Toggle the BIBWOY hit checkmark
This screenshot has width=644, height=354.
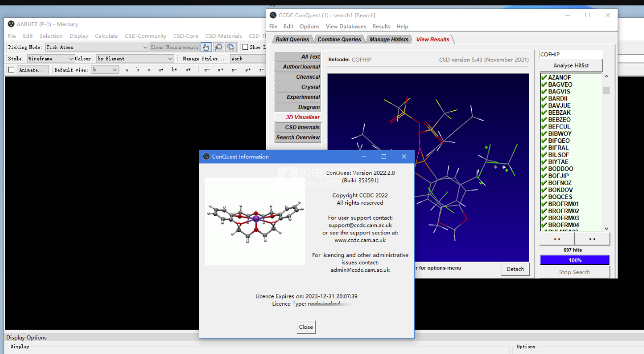(544, 133)
